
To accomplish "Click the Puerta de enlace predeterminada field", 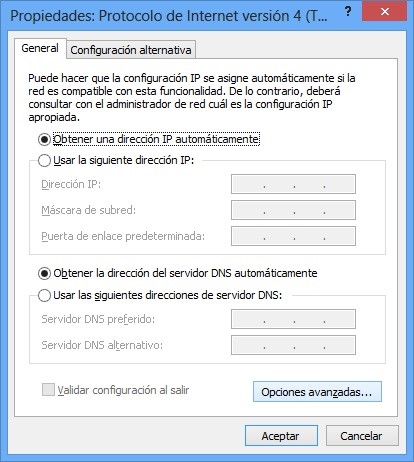I will tap(293, 236).
